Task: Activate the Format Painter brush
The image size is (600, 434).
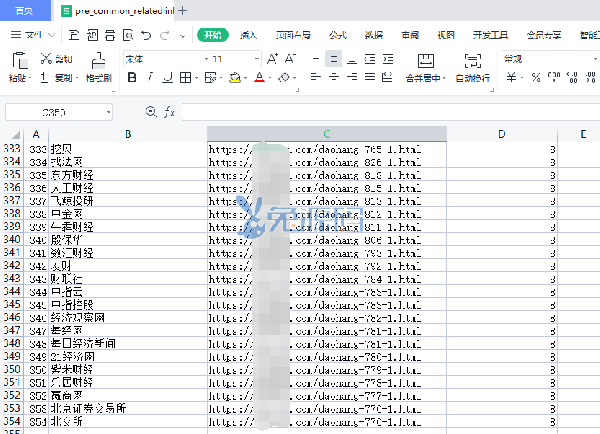Action: (99, 61)
